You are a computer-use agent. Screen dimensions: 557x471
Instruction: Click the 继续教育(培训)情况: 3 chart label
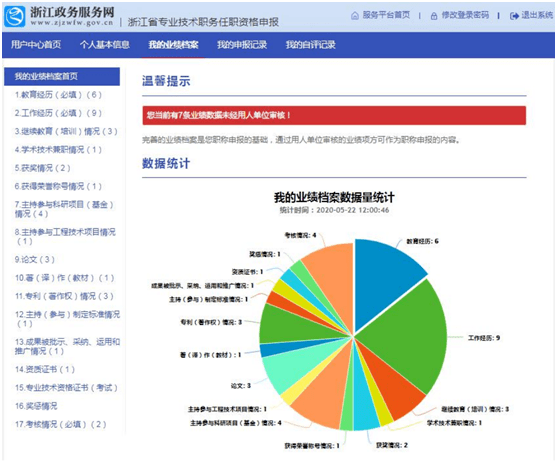point(475,409)
